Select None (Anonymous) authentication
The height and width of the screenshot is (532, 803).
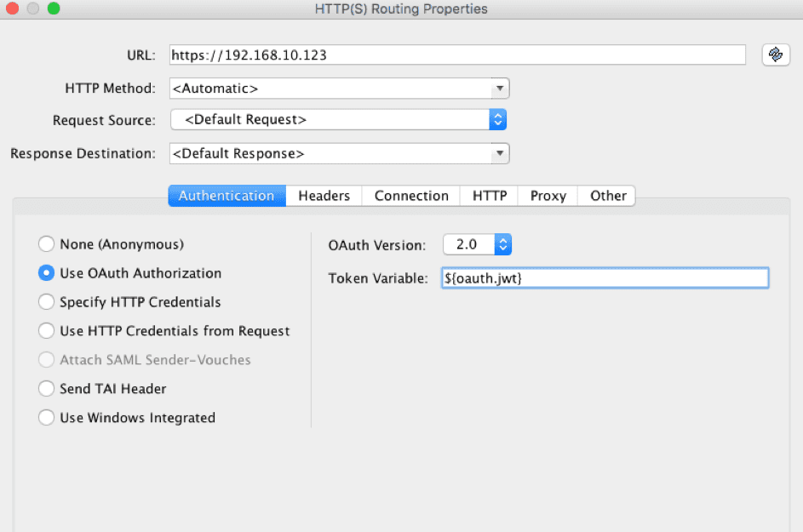click(47, 244)
